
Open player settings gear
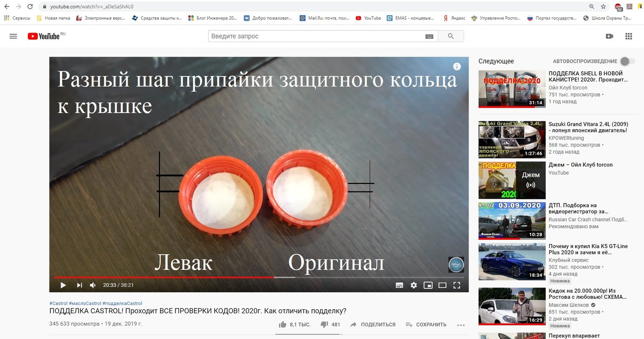pyautogui.click(x=414, y=285)
